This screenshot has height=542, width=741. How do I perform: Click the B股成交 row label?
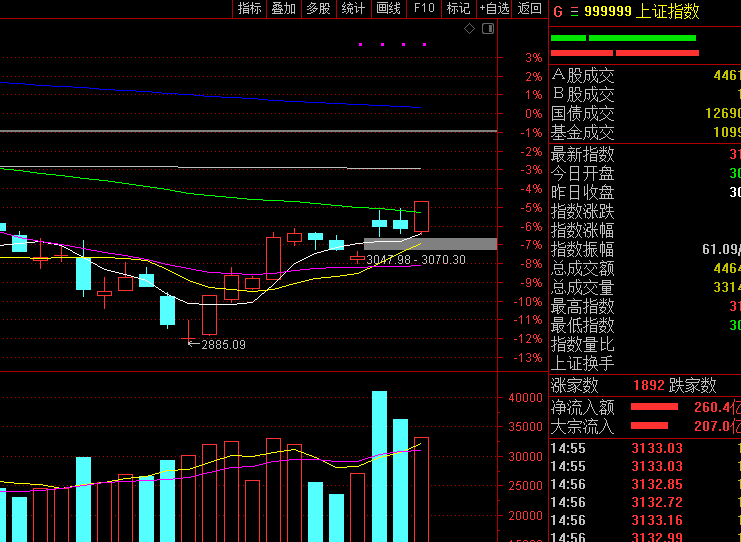click(583, 95)
